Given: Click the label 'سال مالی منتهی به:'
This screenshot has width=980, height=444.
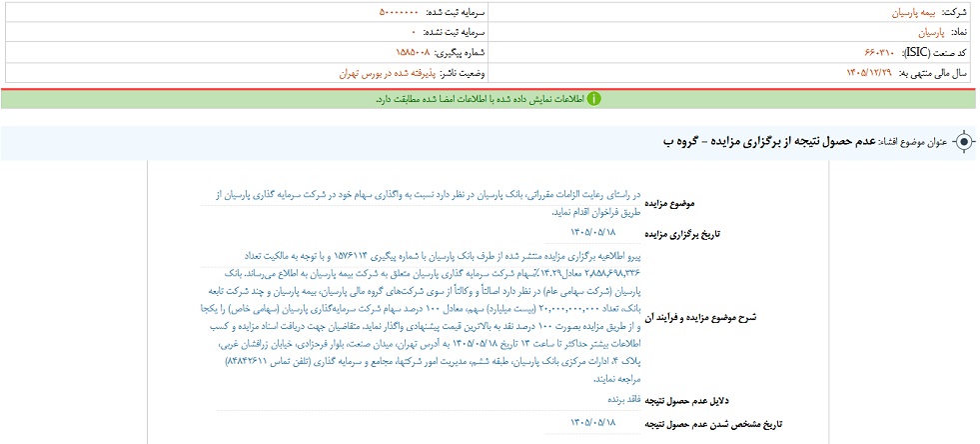Looking at the screenshot, I should click(x=934, y=73).
